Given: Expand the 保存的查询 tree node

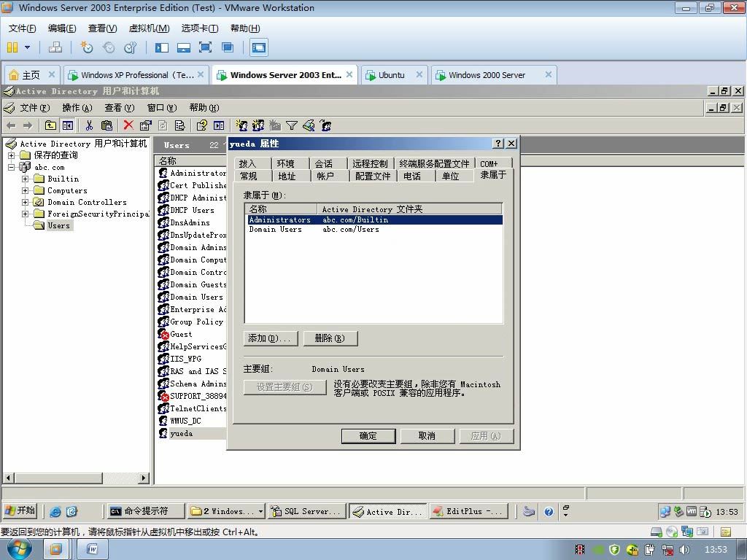Looking at the screenshot, I should tap(12, 155).
